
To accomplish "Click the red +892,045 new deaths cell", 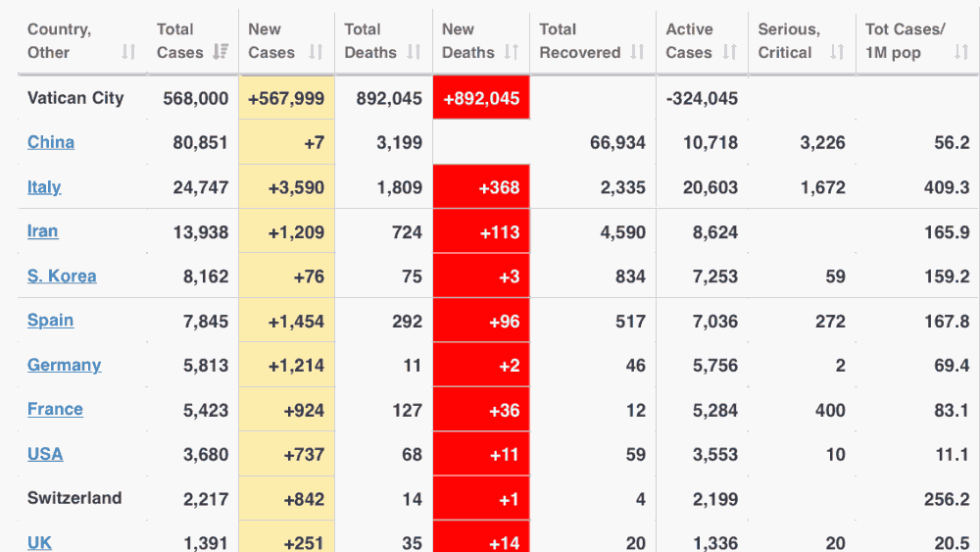I will pyautogui.click(x=481, y=97).
